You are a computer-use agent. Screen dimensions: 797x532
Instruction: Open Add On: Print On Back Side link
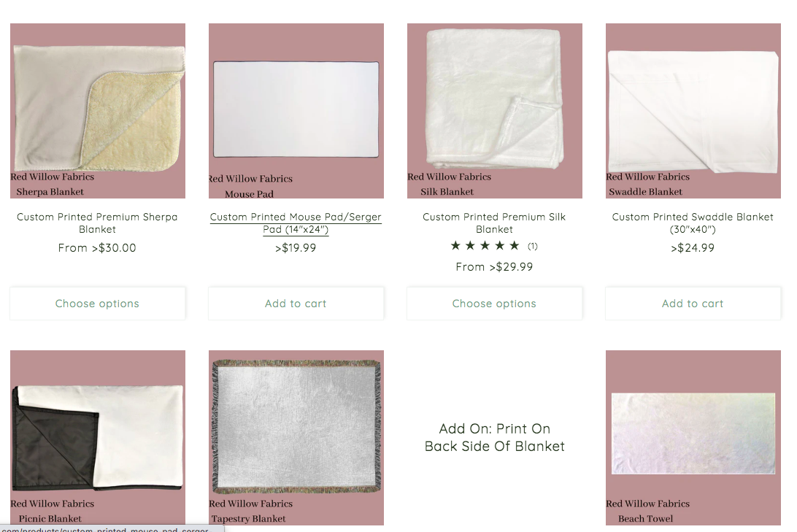[x=495, y=437]
